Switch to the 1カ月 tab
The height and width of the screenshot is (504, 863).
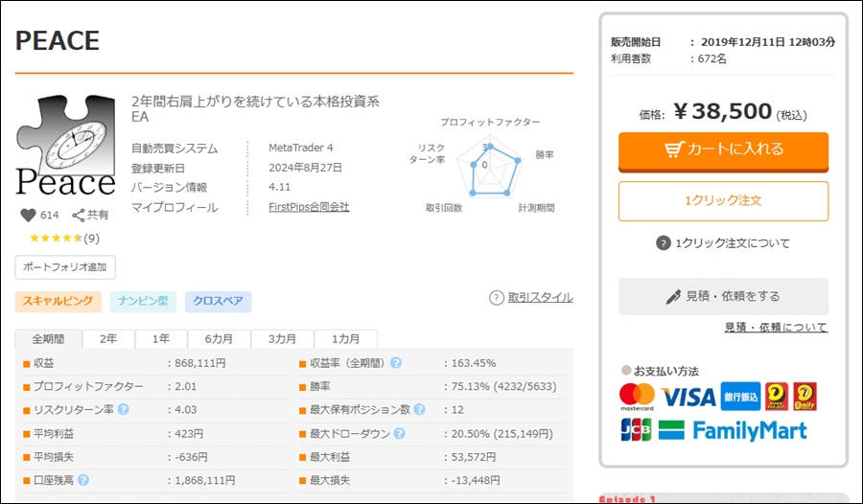click(346, 339)
